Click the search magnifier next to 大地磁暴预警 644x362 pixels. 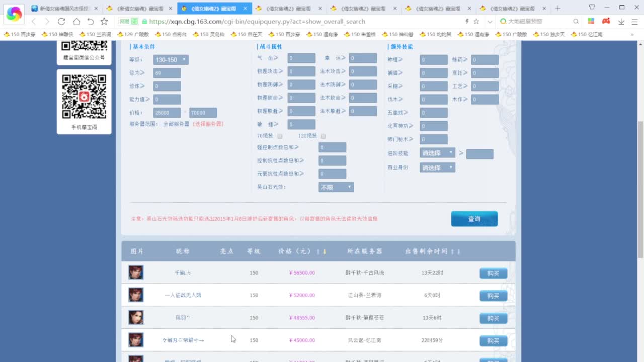(575, 22)
